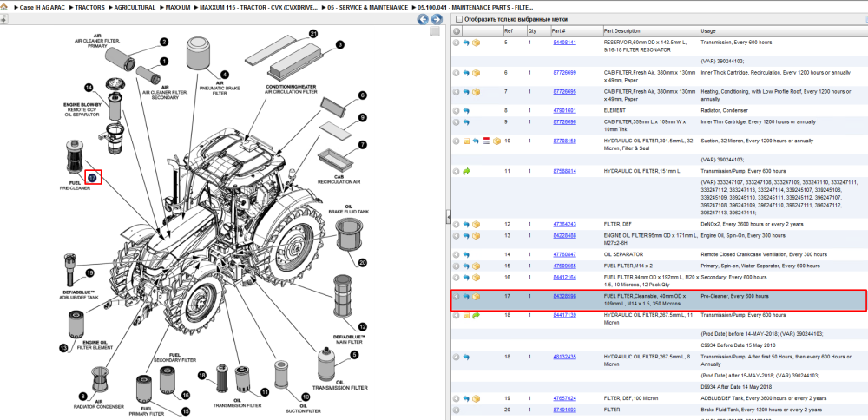Open the note icon for Ref 10

pyautogui.click(x=466, y=141)
